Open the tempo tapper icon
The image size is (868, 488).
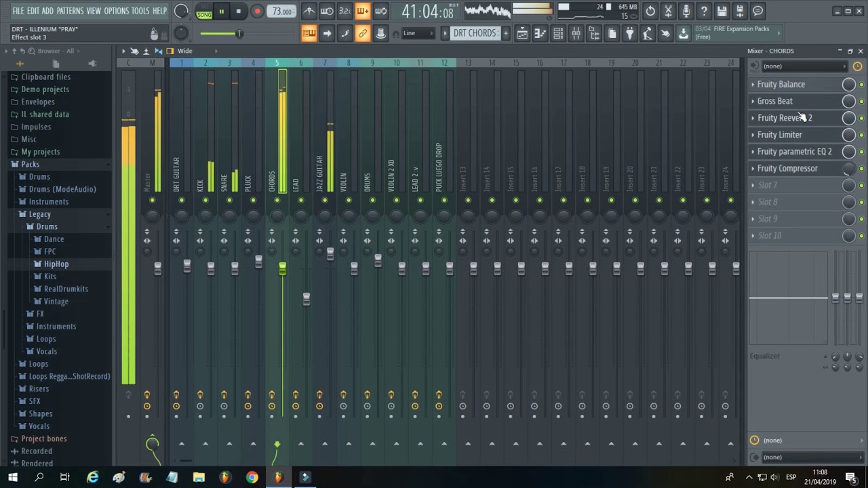[648, 34]
